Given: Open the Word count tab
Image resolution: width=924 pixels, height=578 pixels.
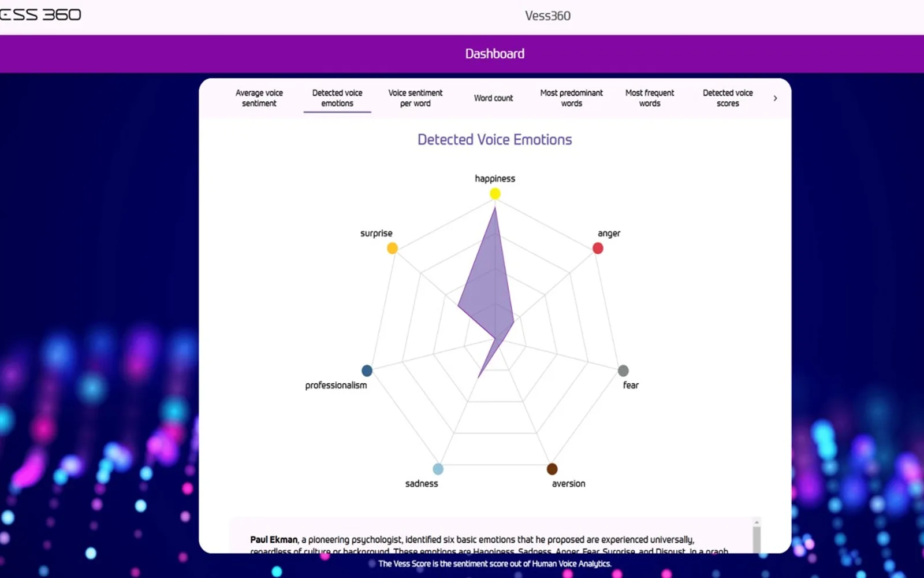Looking at the screenshot, I should (x=493, y=98).
